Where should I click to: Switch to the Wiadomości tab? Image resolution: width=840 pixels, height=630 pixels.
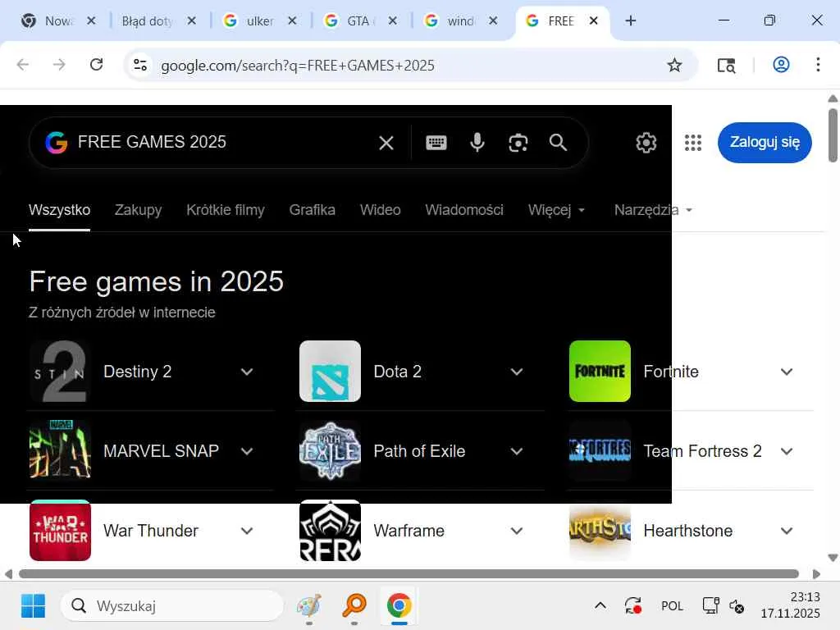click(464, 210)
